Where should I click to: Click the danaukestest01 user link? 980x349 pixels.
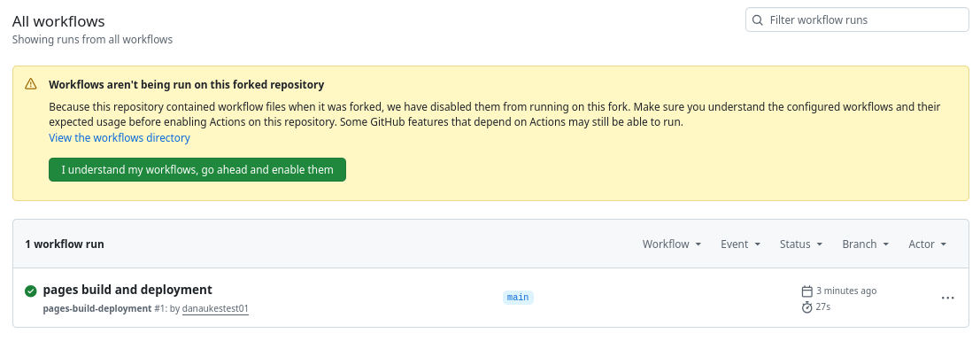216,308
